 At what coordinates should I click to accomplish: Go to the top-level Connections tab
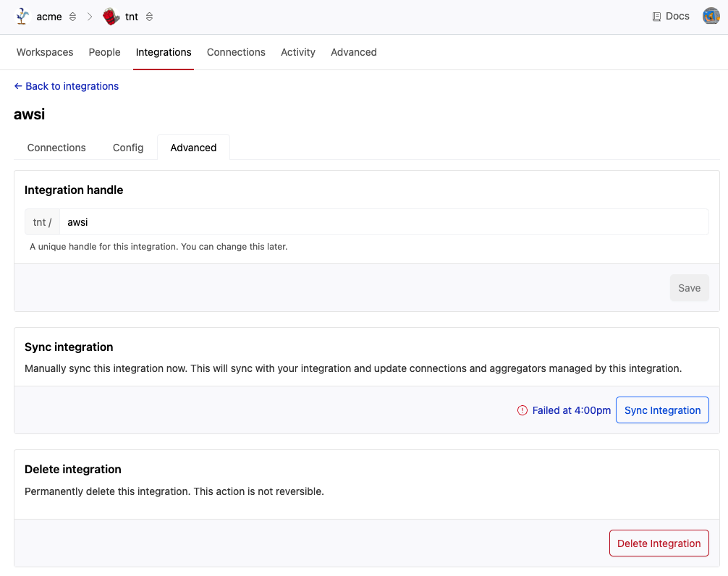(x=236, y=52)
